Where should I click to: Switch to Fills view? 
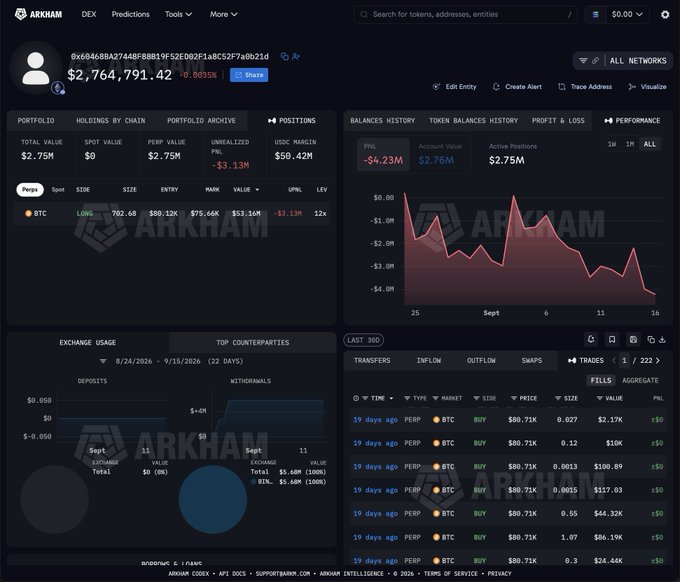(x=601, y=380)
